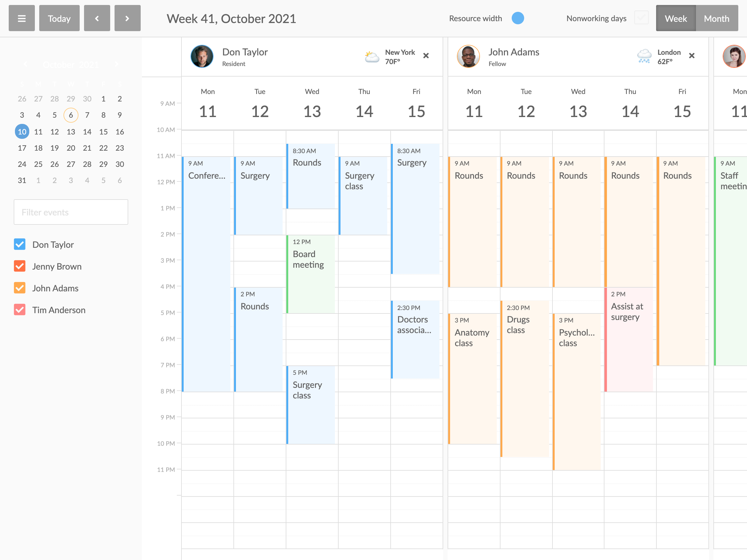The height and width of the screenshot is (560, 747).
Task: Uncheck Don Taylor resource filter
Action: click(x=20, y=244)
